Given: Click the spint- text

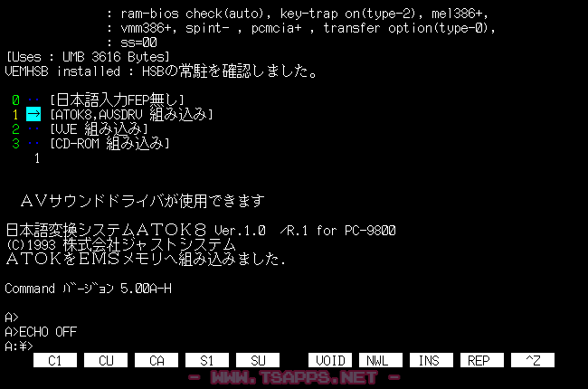Looking at the screenshot, I should pyautogui.click(x=207, y=29).
